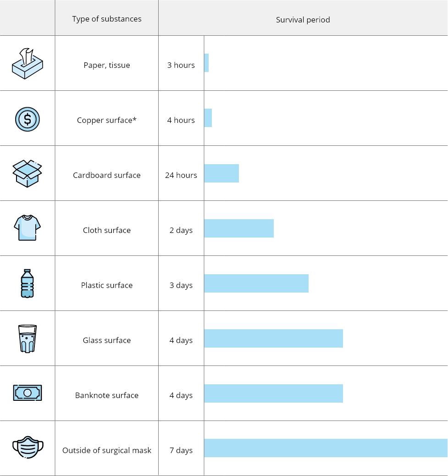Click the 2 days cloth surface bar

point(239,228)
